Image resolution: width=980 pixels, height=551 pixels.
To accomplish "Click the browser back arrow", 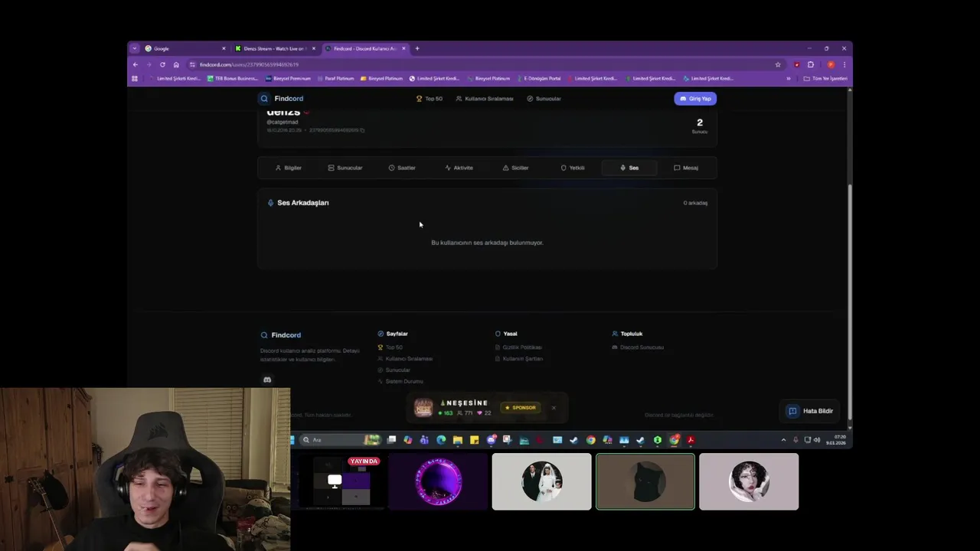I will 136,64.
